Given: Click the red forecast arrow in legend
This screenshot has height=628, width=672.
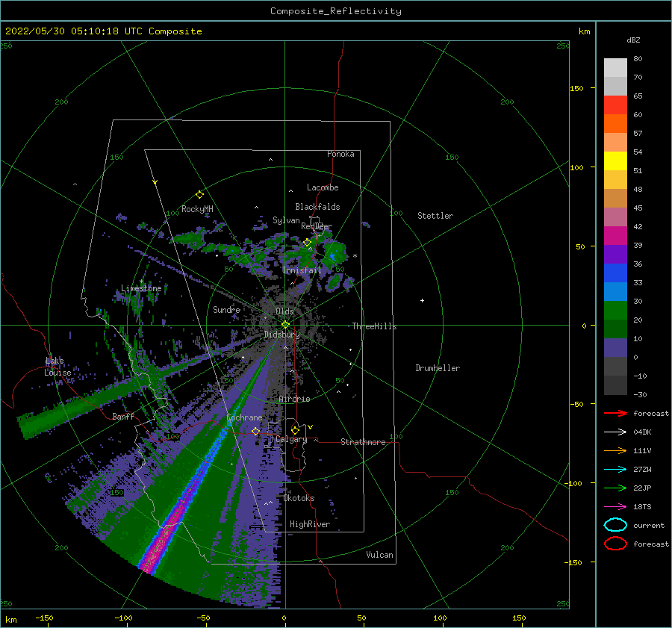Looking at the screenshot, I should click(x=615, y=413).
